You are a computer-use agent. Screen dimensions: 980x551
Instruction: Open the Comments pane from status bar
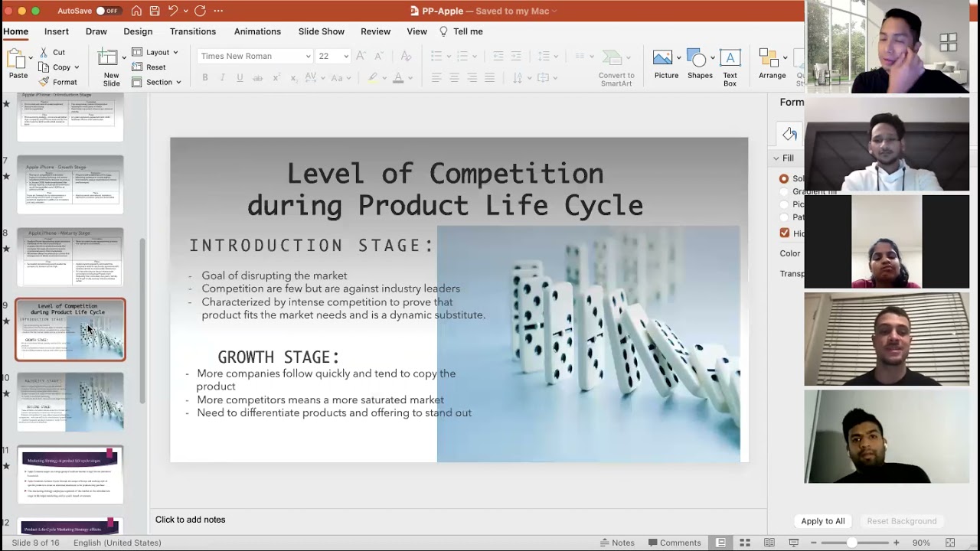(x=674, y=543)
